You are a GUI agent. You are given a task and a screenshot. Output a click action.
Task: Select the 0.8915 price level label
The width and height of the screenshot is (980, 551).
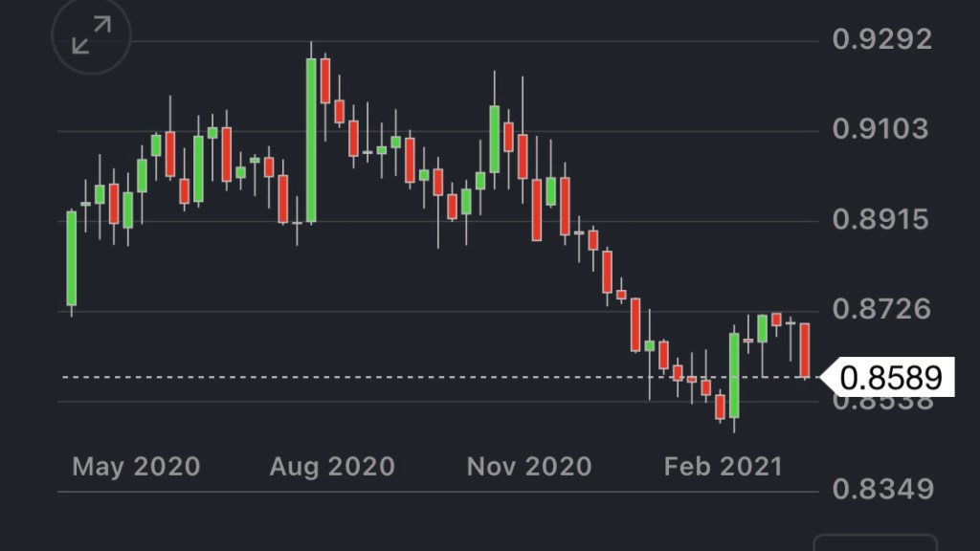pyautogui.click(x=880, y=220)
